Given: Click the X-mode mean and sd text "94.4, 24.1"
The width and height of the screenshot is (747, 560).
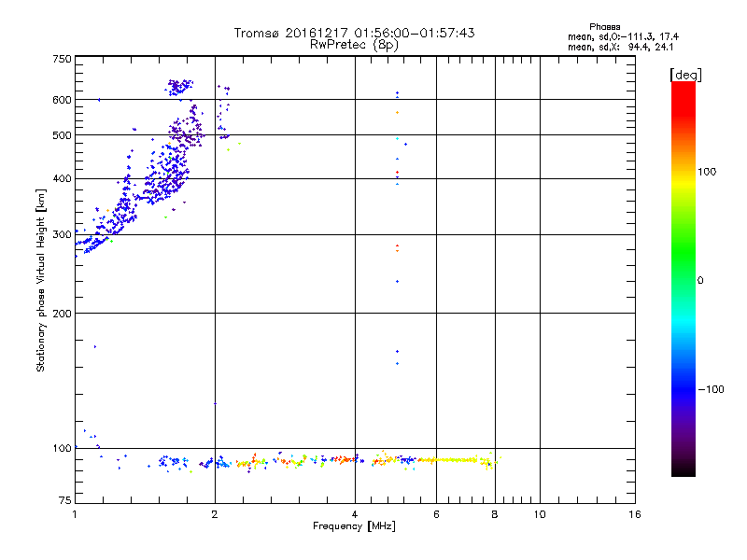Looking at the screenshot, I should click(651, 47).
